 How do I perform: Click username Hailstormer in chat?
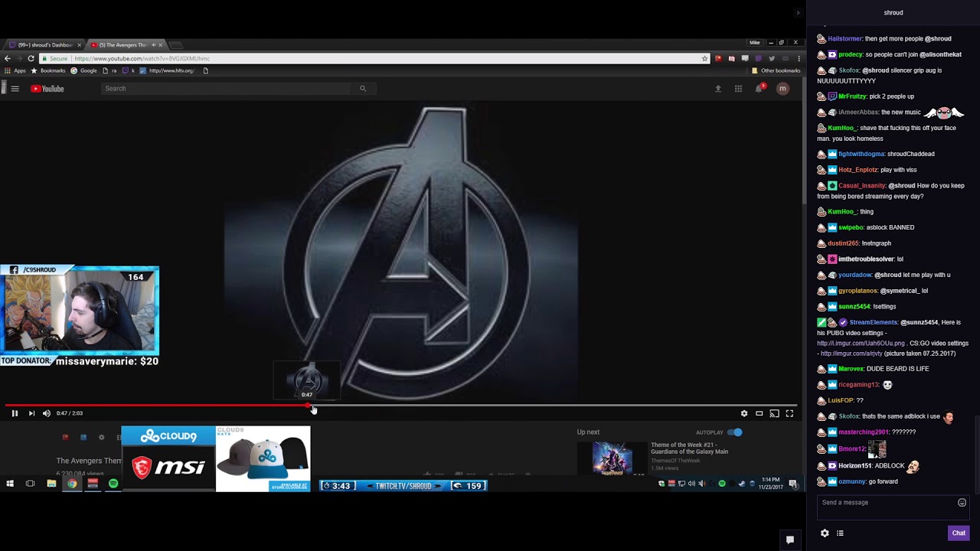(844, 38)
